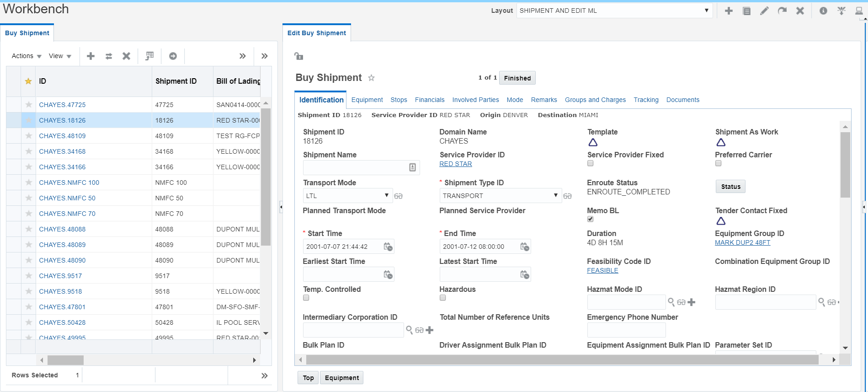
Task: Favorite the Buy Shipment heading star
Action: (x=372, y=78)
